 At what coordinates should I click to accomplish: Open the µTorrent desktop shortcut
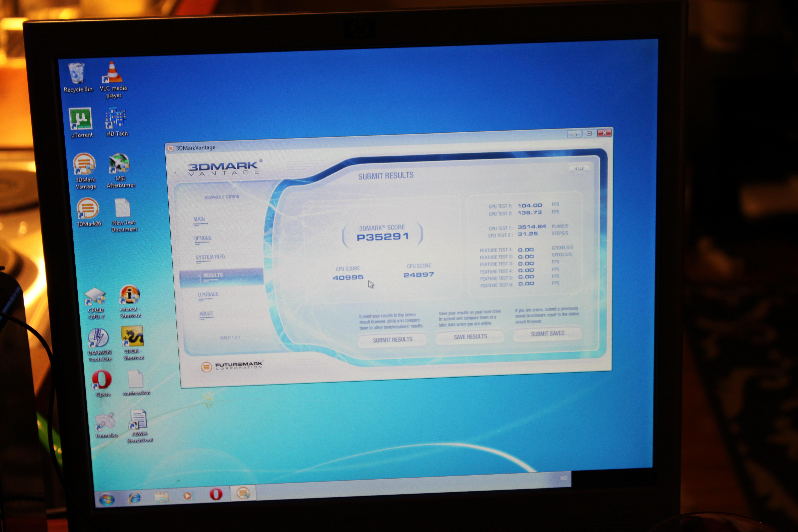81,123
